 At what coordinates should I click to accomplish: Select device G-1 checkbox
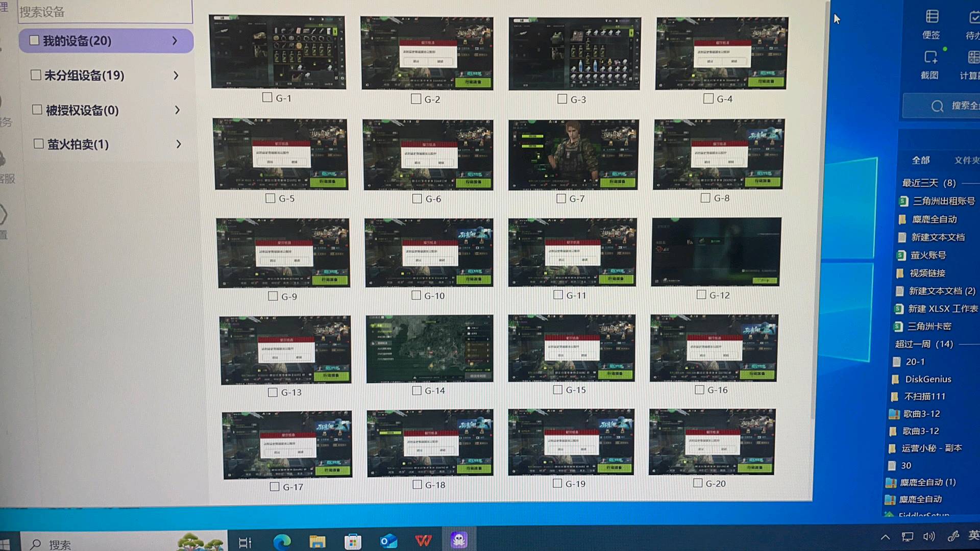[267, 97]
